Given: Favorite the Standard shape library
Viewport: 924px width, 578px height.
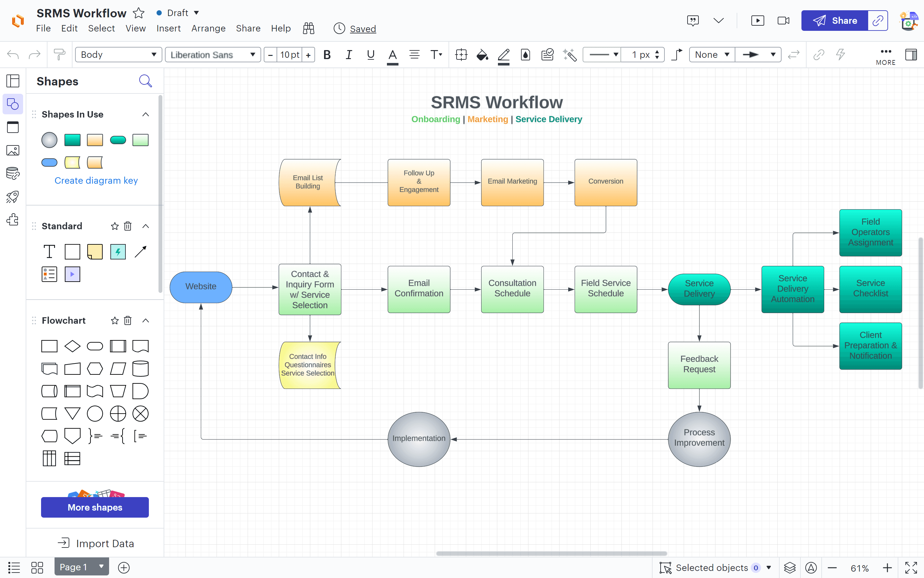Looking at the screenshot, I should tap(115, 226).
